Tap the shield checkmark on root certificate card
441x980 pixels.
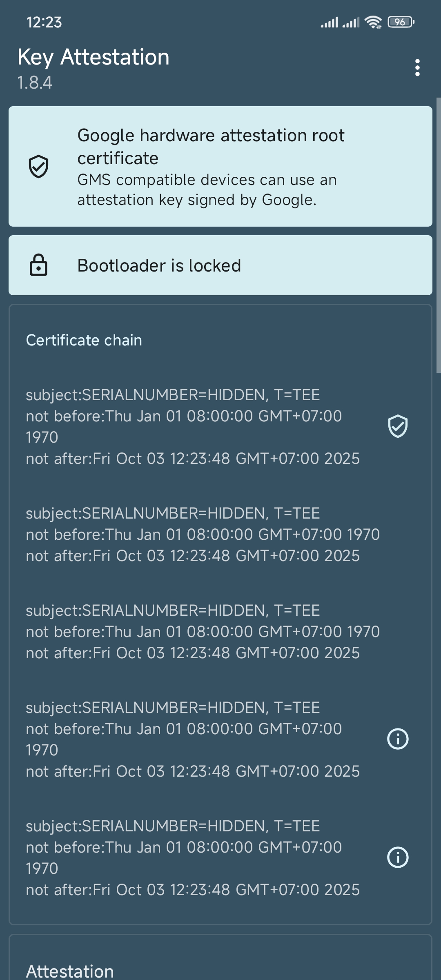(39, 167)
